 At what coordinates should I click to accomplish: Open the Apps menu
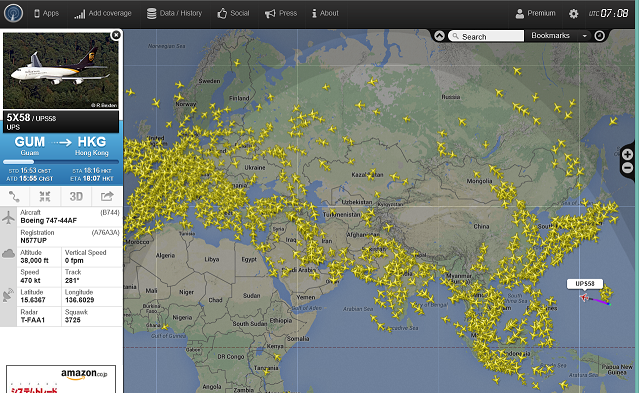(x=46, y=13)
